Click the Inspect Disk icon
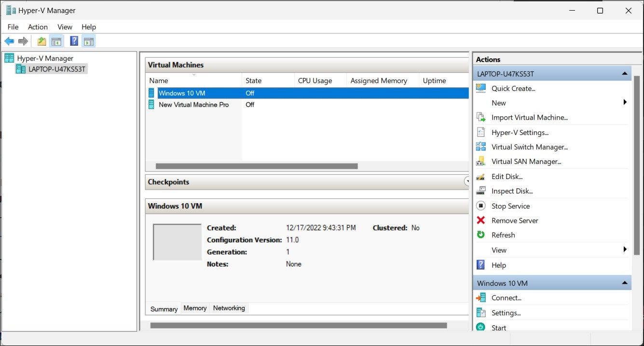The width and height of the screenshot is (644, 346). 480,191
